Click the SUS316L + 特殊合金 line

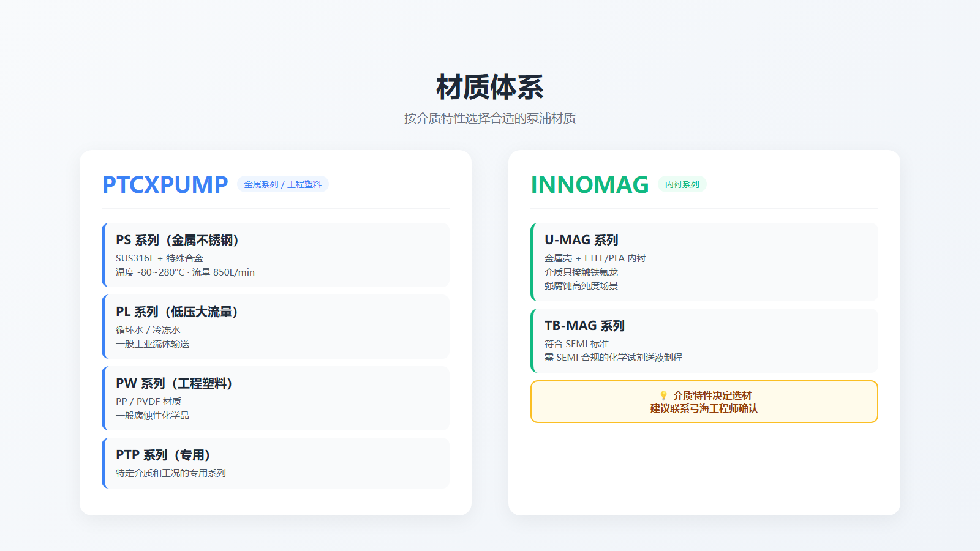(159, 258)
